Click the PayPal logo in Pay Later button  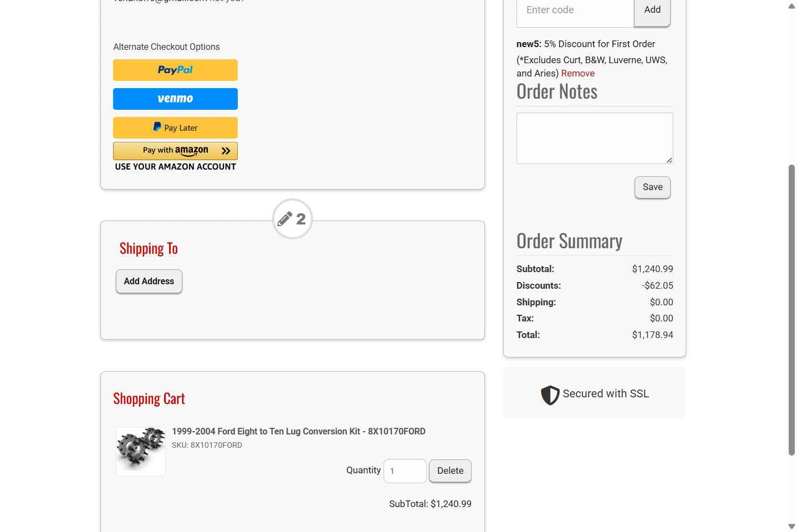[157, 127]
